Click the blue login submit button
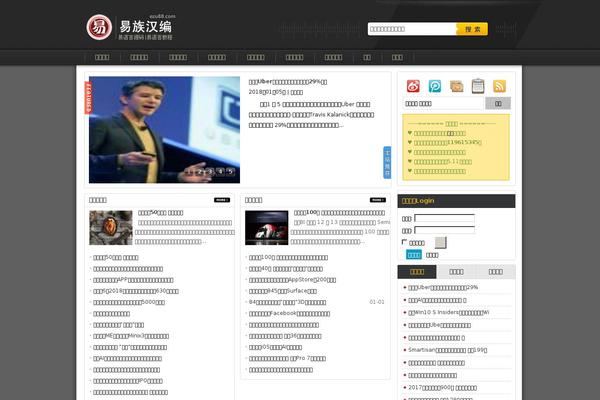Viewport: 600px width, 400px height. (x=414, y=255)
